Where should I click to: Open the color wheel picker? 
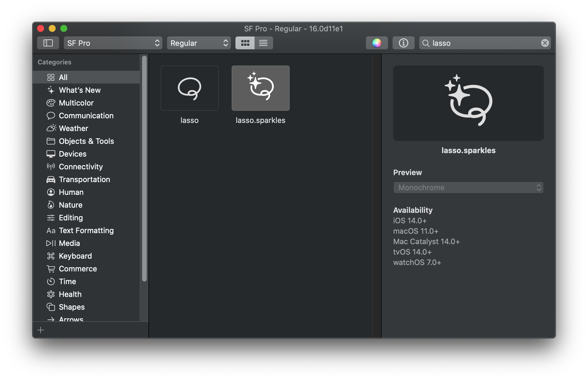coord(377,43)
